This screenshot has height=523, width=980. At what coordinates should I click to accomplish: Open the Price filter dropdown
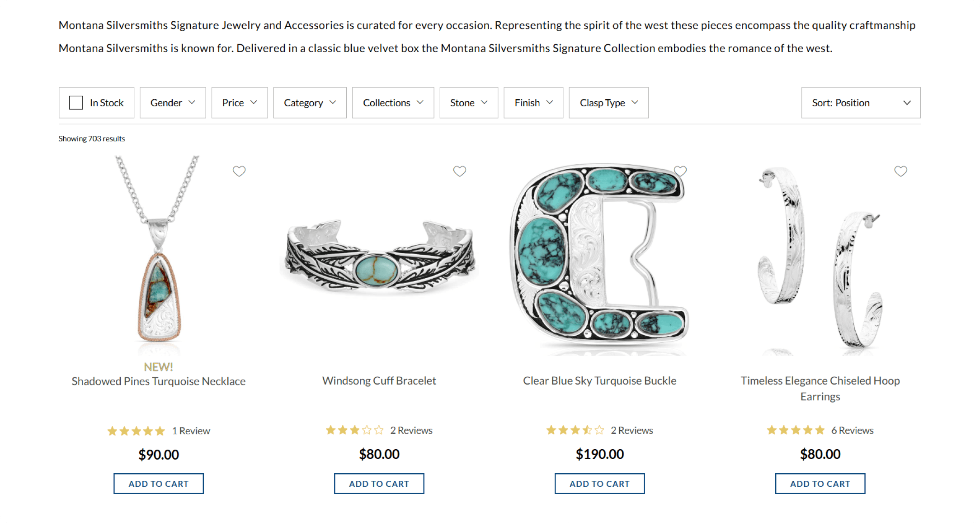239,103
